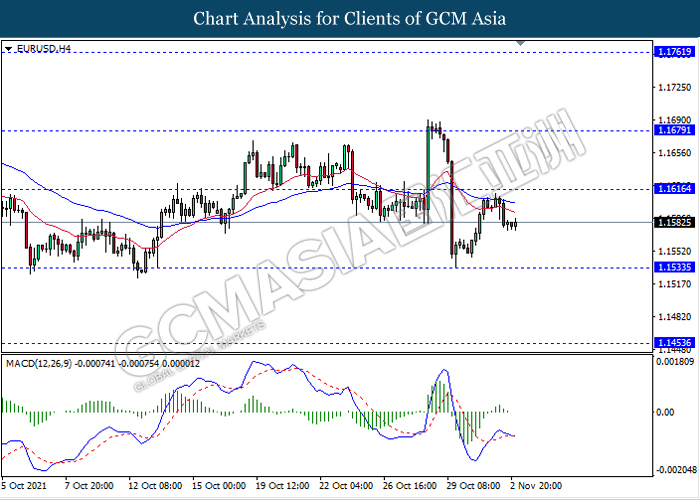
Task: Click the current price 1.15825 label
Action: pyautogui.click(x=675, y=222)
